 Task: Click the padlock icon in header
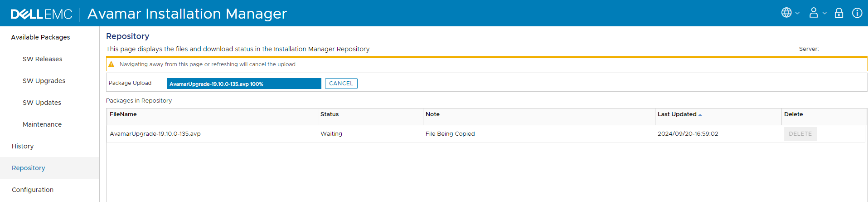839,13
